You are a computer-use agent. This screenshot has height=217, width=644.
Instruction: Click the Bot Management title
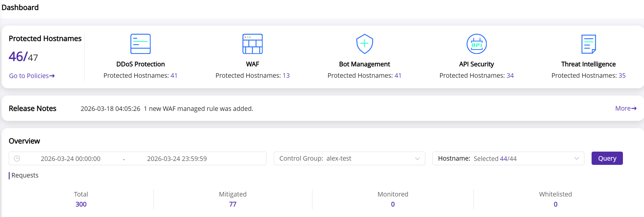(x=364, y=64)
